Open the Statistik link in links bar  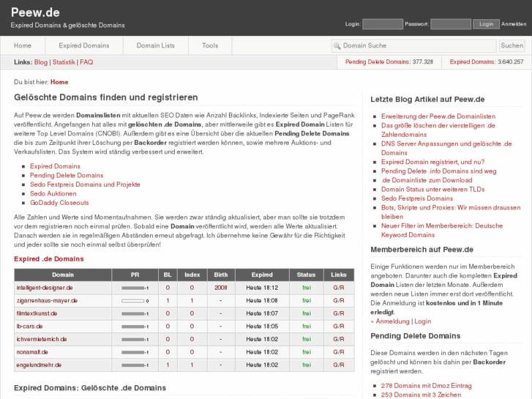coord(64,62)
